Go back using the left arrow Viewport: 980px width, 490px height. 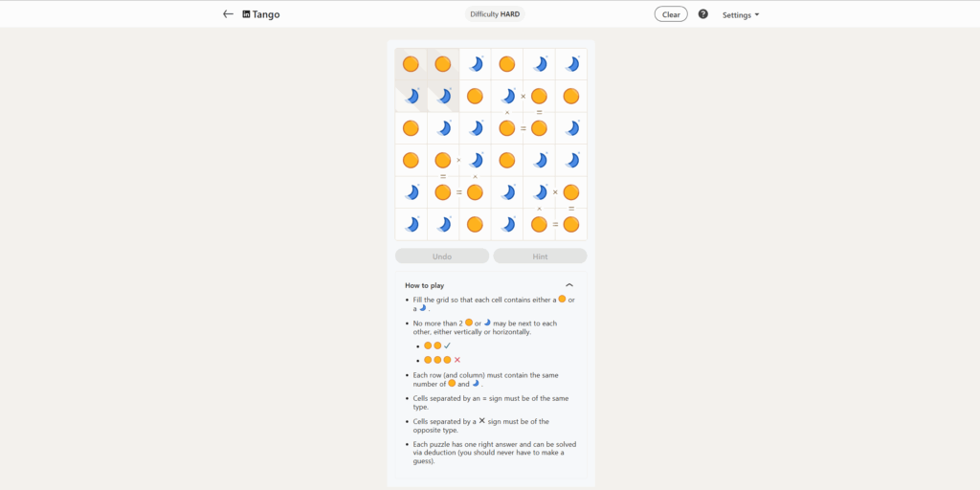pyautogui.click(x=228, y=14)
